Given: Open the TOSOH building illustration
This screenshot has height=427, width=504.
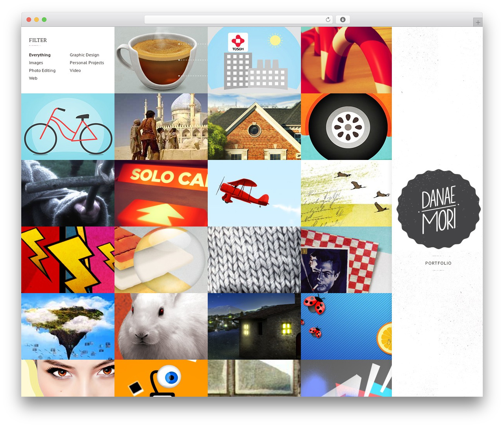Looking at the screenshot, I should tap(254, 60).
